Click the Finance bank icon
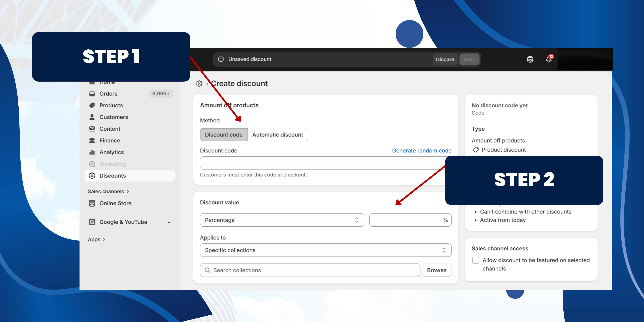 92,140
